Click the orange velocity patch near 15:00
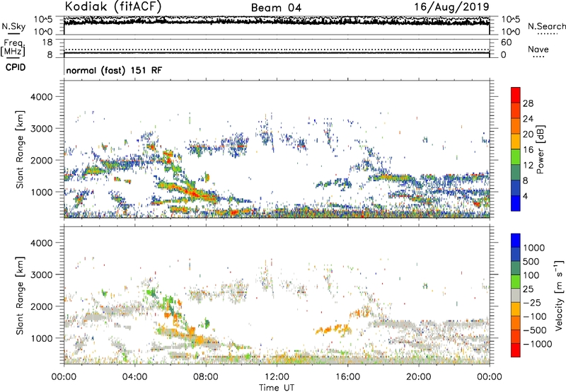566x392 pixels. pyautogui.click(x=333, y=329)
